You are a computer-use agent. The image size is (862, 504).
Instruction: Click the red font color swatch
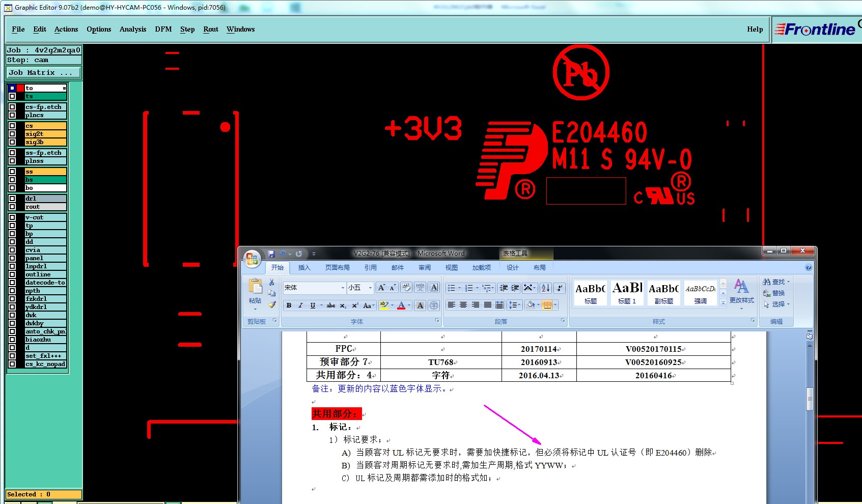coord(401,305)
